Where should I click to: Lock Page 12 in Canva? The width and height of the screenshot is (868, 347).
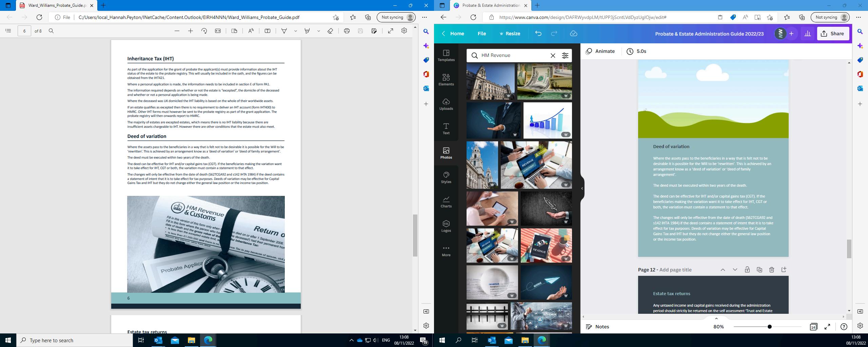747,270
